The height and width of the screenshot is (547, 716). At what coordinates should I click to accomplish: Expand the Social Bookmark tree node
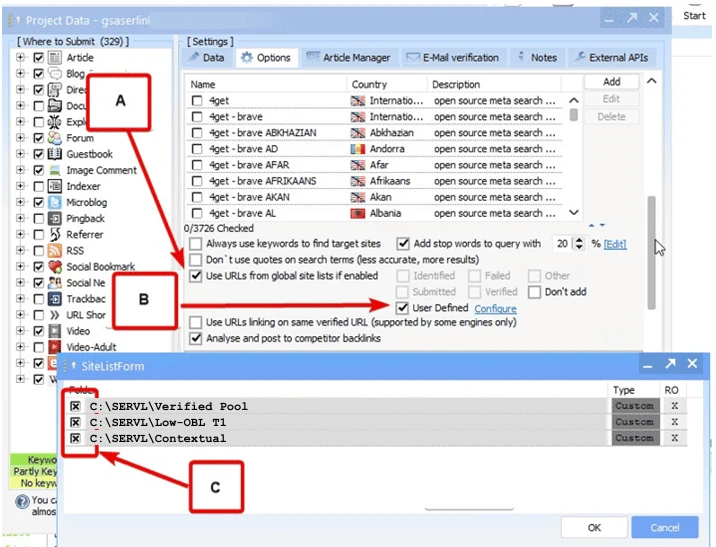(20, 267)
